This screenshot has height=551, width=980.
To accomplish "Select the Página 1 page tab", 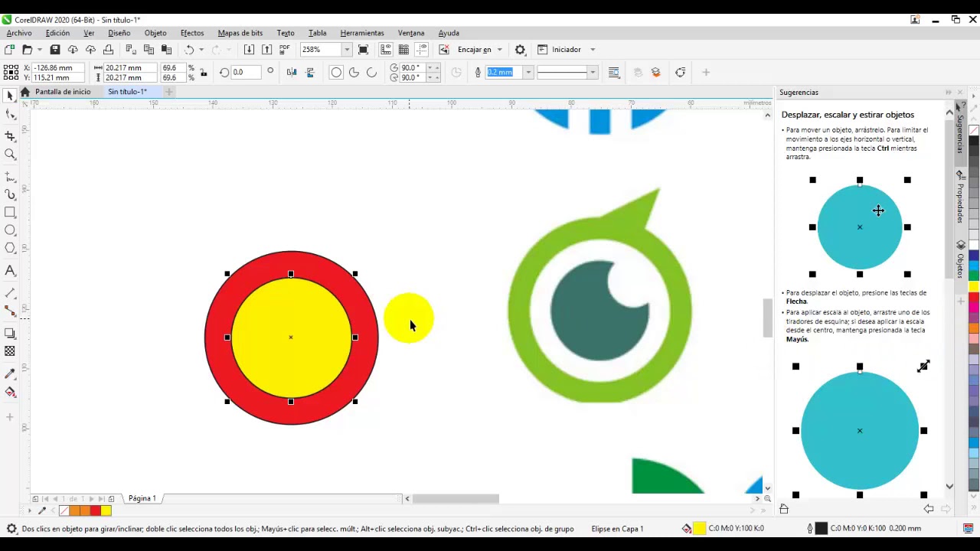I will coord(142,498).
